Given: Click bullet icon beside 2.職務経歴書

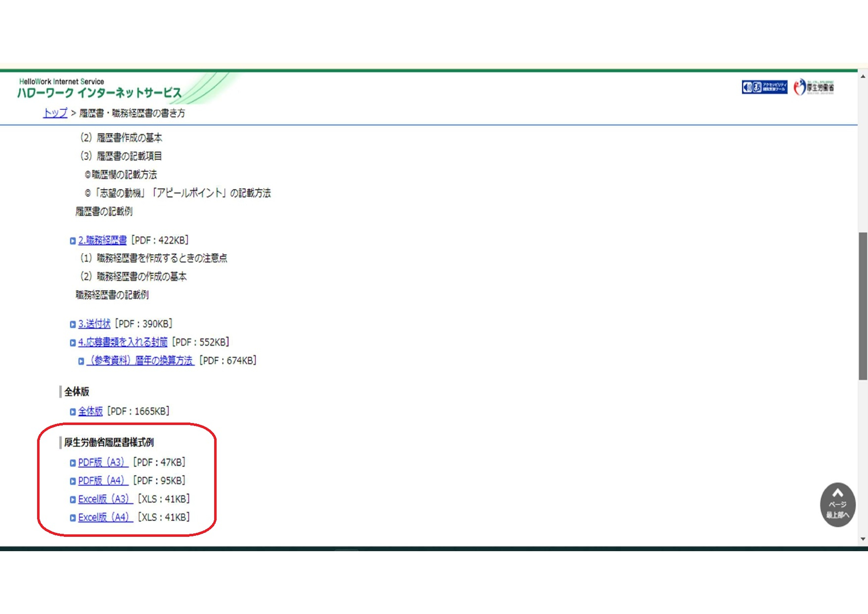Looking at the screenshot, I should (73, 241).
